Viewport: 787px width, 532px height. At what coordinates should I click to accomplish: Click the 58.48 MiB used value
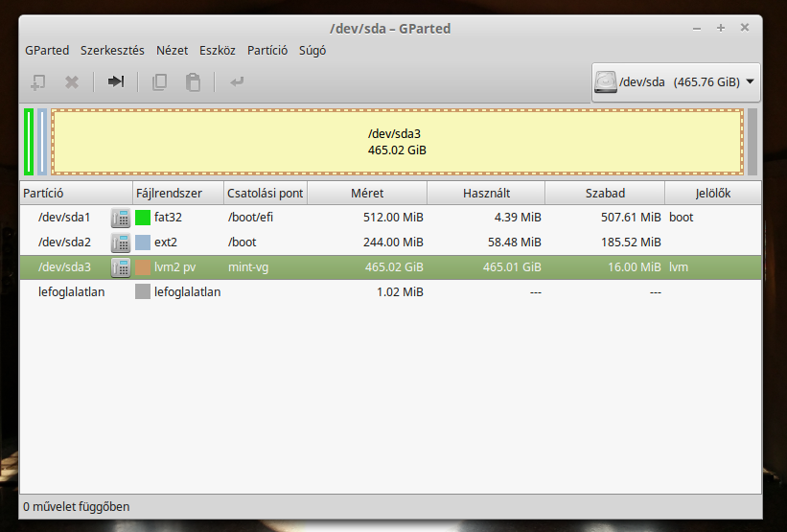coord(515,243)
